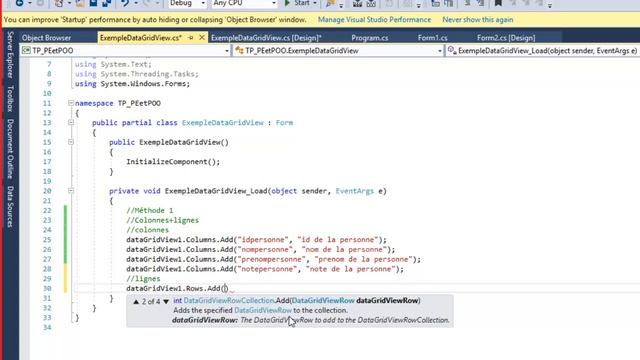The image size is (640, 360).
Task: Click the green Start debugging play icon
Action: (x=287, y=3)
